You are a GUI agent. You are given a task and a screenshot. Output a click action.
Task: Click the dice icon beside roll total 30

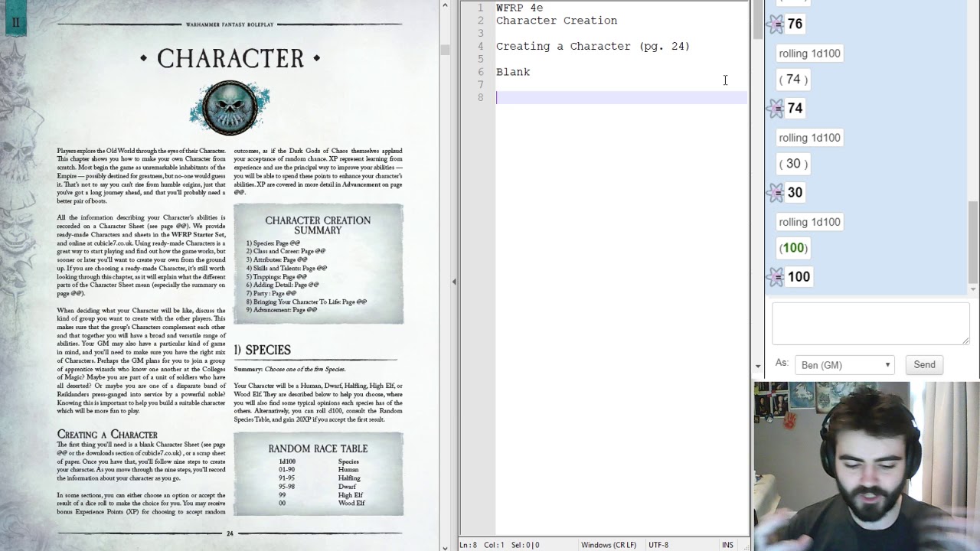776,192
